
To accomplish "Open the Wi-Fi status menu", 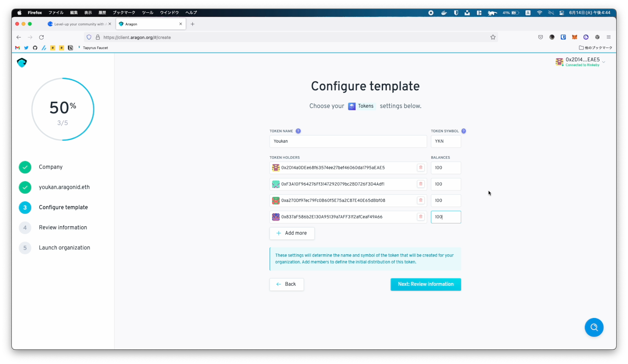I will [539, 13].
